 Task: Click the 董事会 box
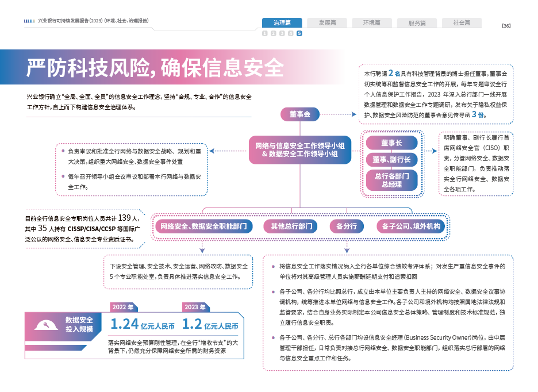click(299, 114)
